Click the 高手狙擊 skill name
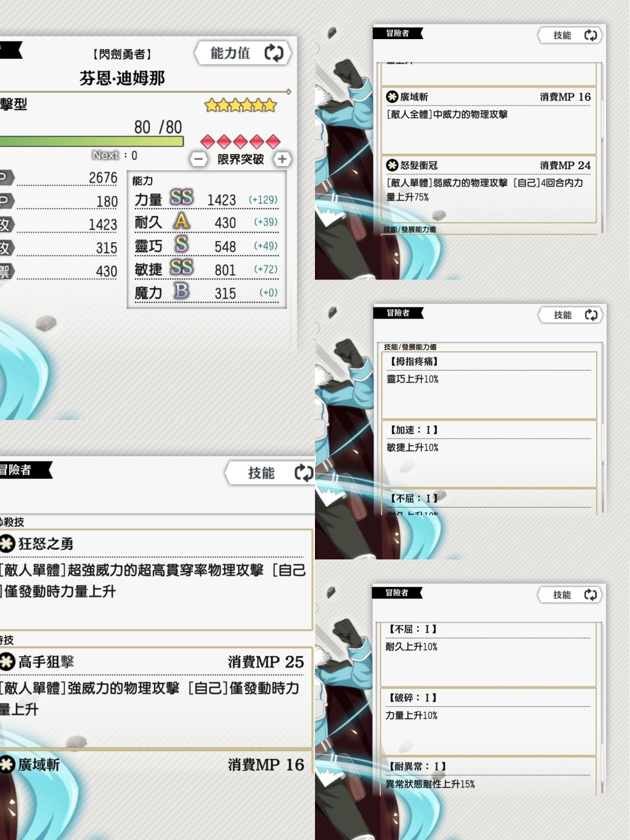This screenshot has height=840, width=630. (46, 661)
